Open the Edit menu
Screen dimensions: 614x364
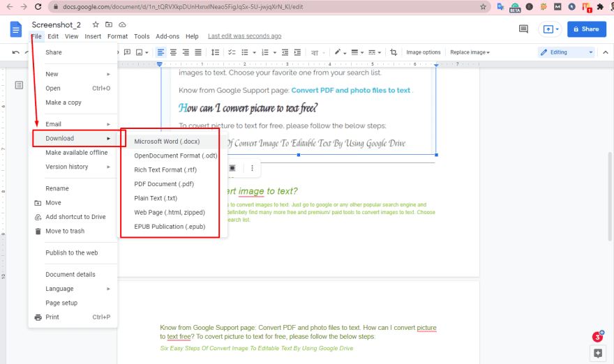53,36
